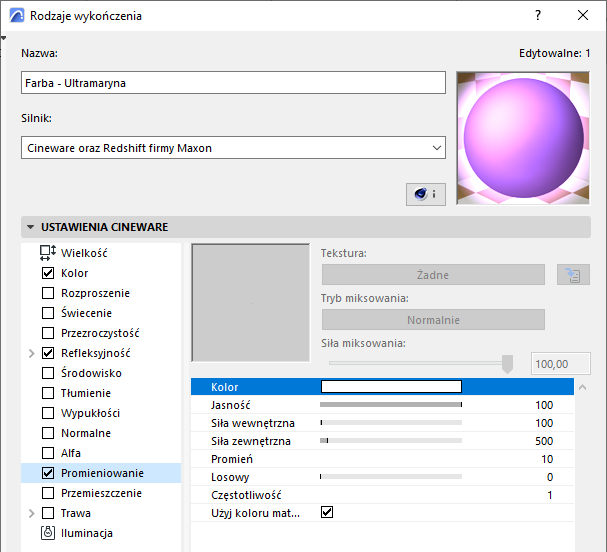Uncheck the Promieniowanie checkbox
Screen dimensions: 607x552
click(48, 473)
